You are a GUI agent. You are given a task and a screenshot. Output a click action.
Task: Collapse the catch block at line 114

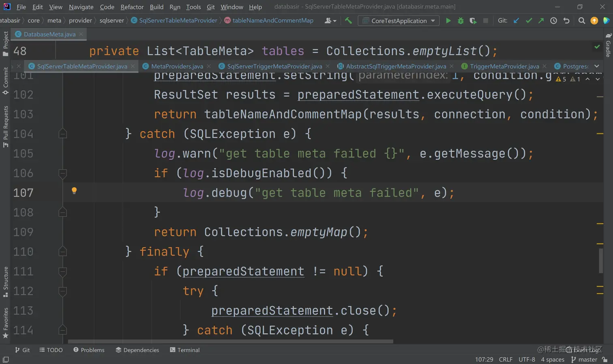[x=62, y=330]
